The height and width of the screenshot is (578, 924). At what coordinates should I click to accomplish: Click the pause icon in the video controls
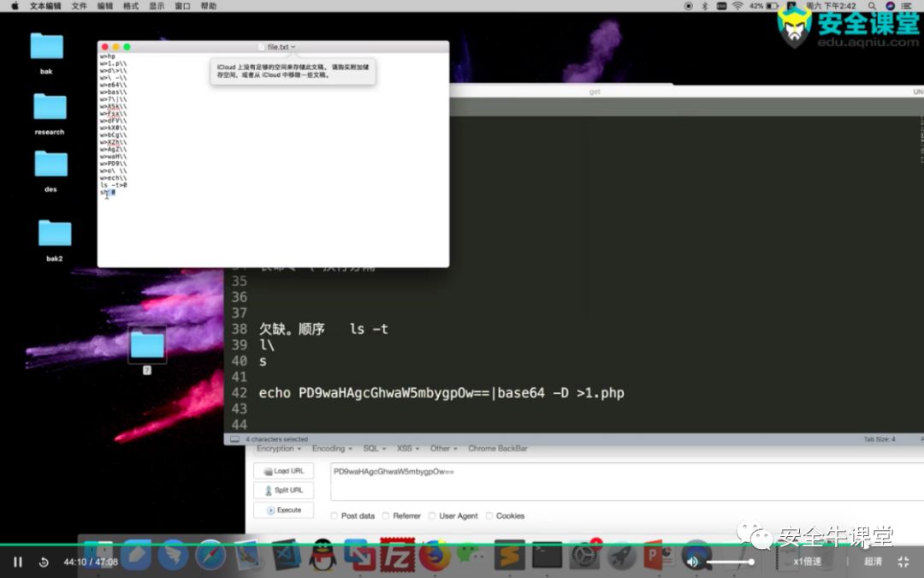[x=17, y=561]
